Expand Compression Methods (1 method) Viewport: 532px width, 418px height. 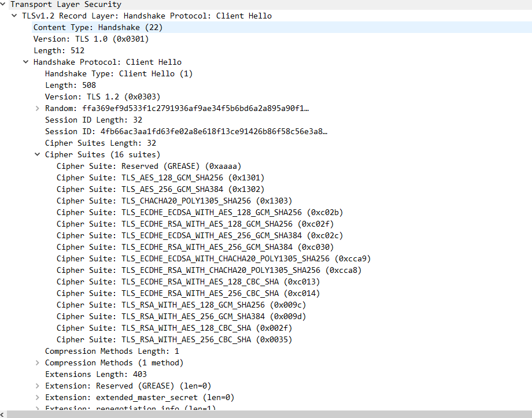click(38, 362)
